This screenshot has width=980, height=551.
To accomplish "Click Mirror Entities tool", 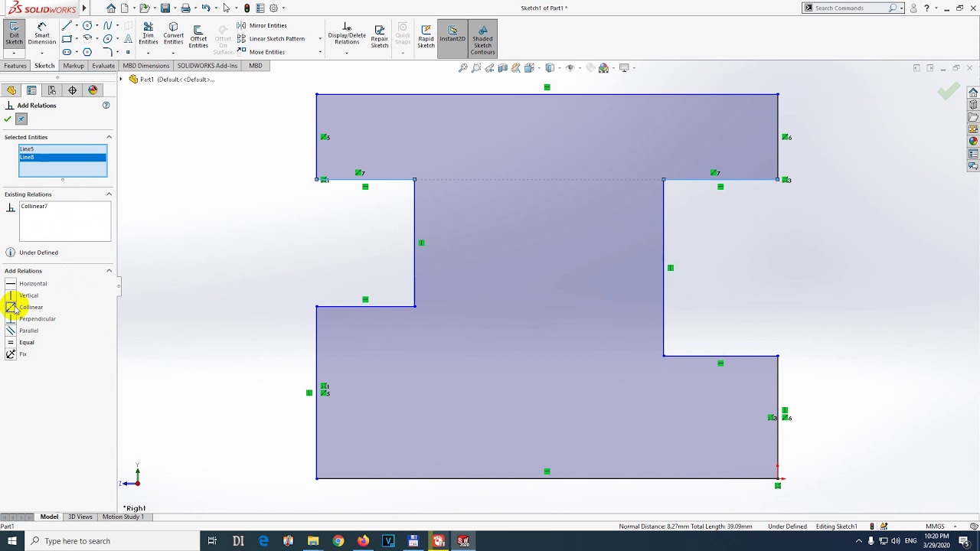I will tap(262, 25).
